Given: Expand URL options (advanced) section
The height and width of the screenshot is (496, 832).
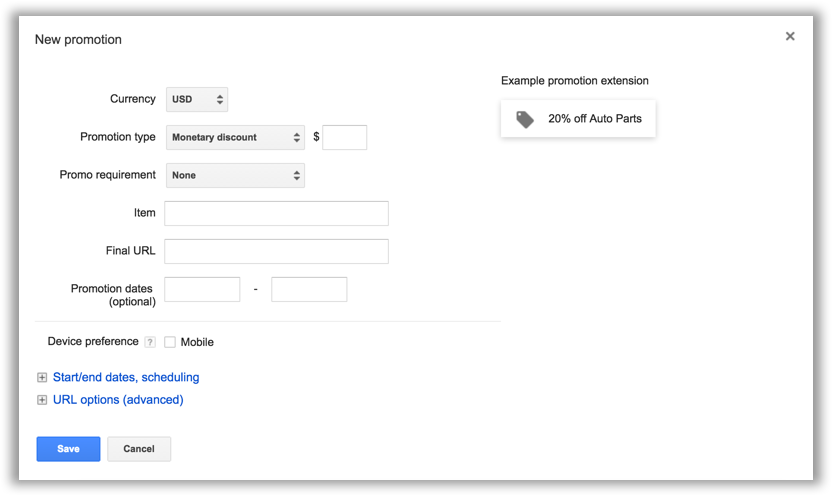Looking at the screenshot, I should pos(118,399).
